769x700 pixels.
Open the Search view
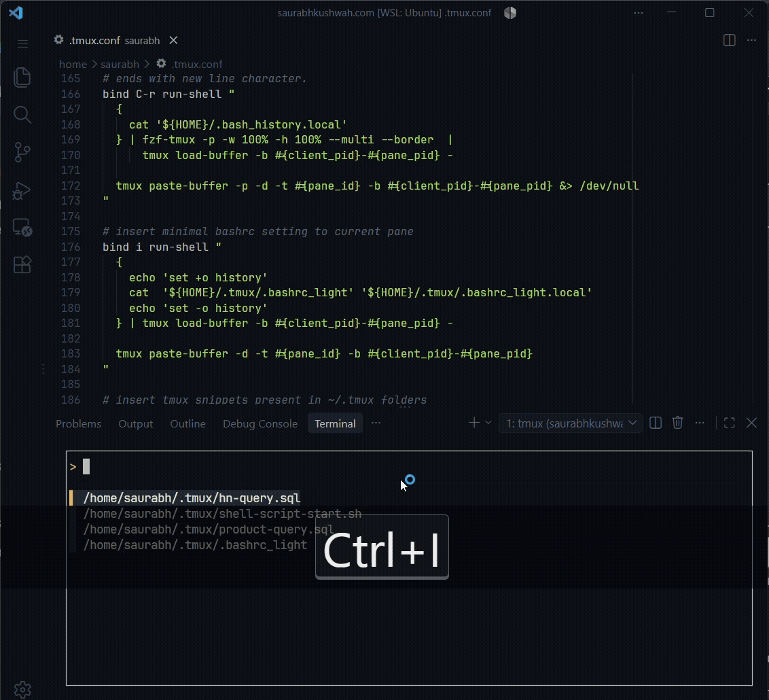coord(22,115)
